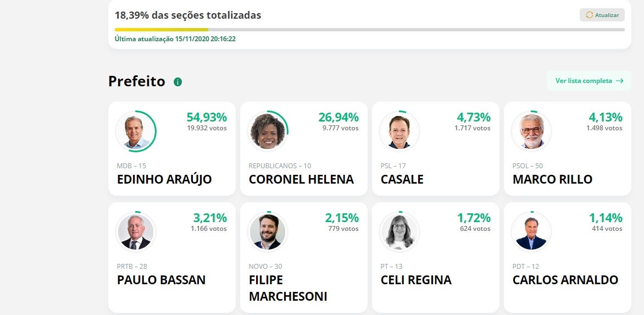
Task: Click the arrow icon after Ver lista completa
Action: click(619, 81)
